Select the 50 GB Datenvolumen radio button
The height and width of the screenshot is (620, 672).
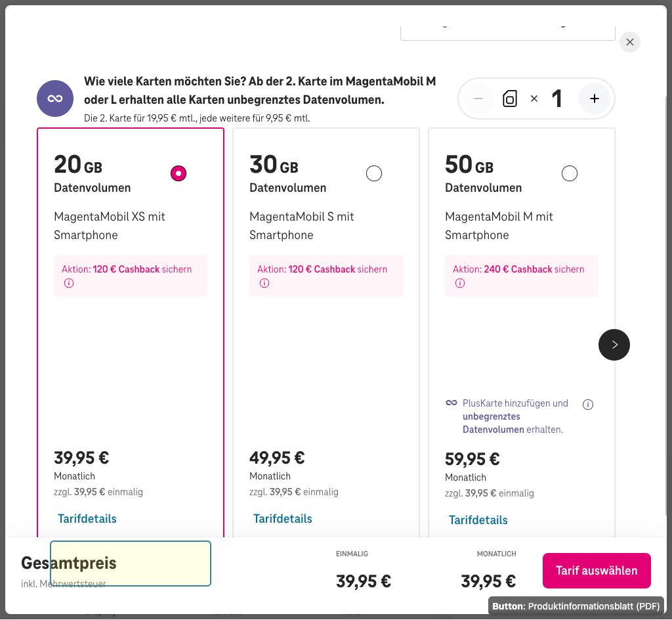point(569,173)
